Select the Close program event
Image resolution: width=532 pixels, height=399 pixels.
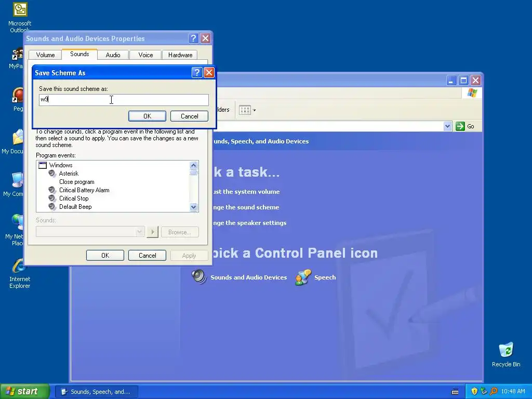[77, 182]
